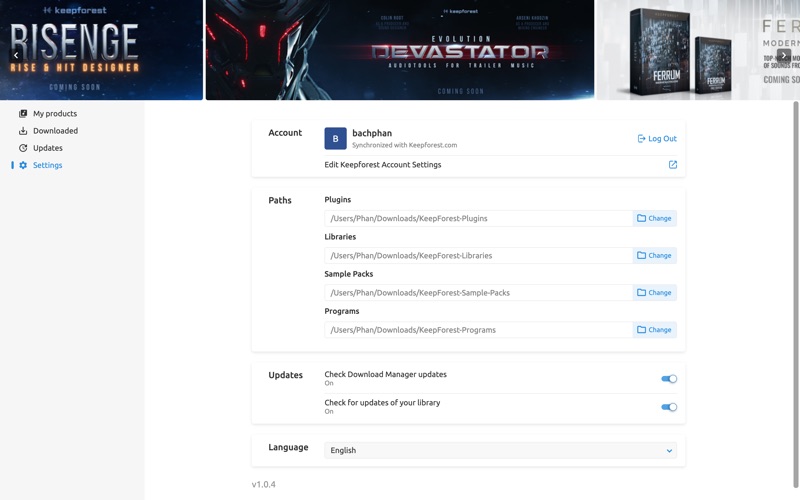The height and width of the screenshot is (500, 800).
Task: Click the page vertical scrollbar
Action: pos(796,294)
